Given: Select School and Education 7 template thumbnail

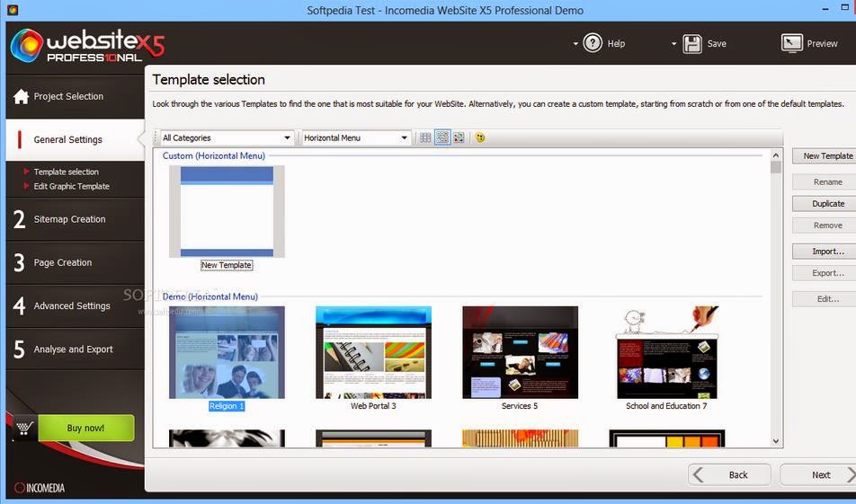Looking at the screenshot, I should coord(666,352).
